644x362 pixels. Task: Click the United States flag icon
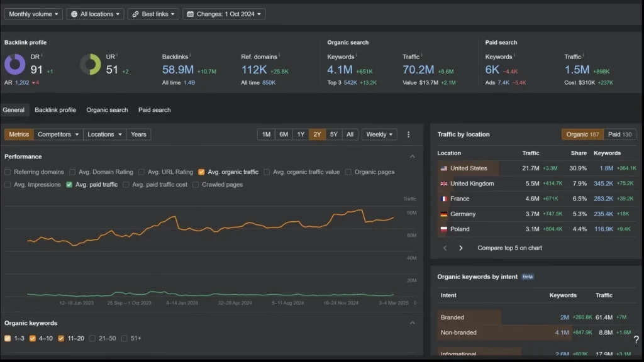click(x=443, y=168)
